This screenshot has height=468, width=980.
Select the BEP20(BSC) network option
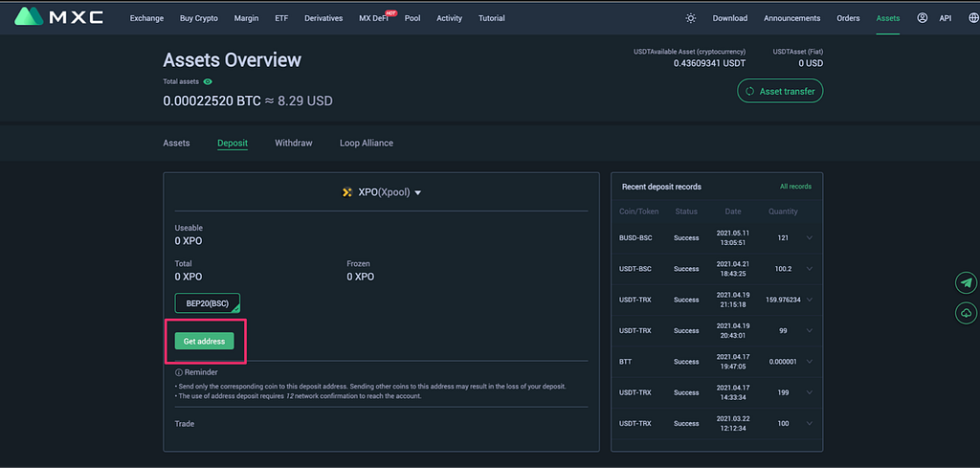pyautogui.click(x=208, y=303)
